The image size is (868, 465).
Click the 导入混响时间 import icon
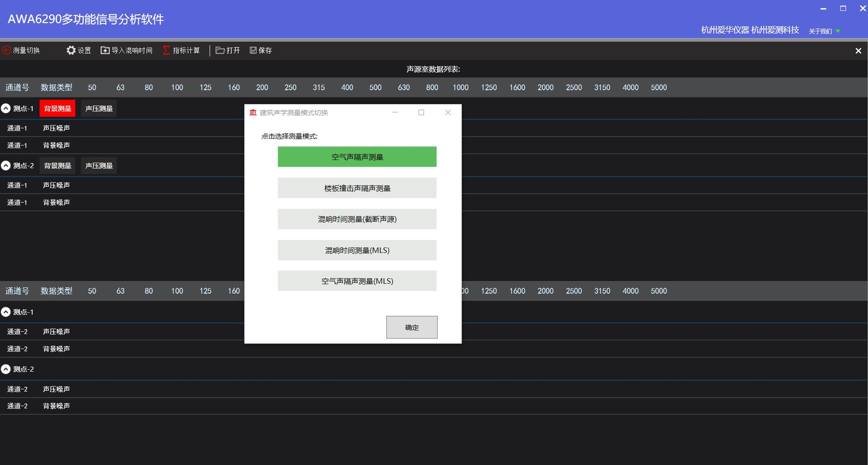coord(105,50)
